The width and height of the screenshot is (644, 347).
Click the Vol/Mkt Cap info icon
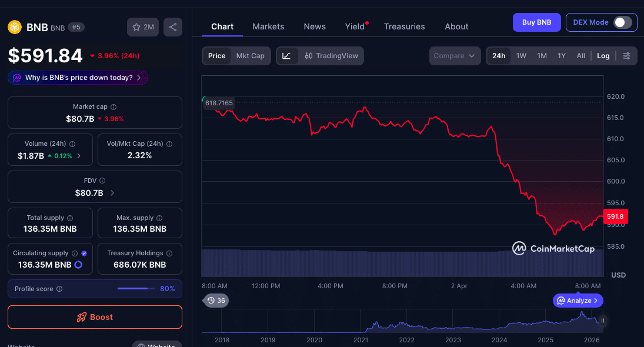[x=169, y=144]
